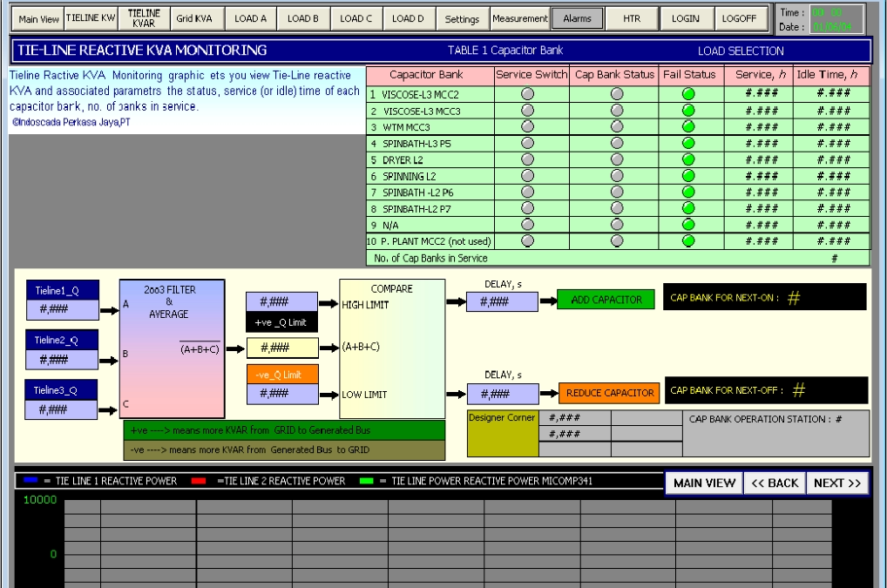Click Cap Bank Status indicator for SPINNING L2
The image size is (887, 588).
tap(617, 176)
